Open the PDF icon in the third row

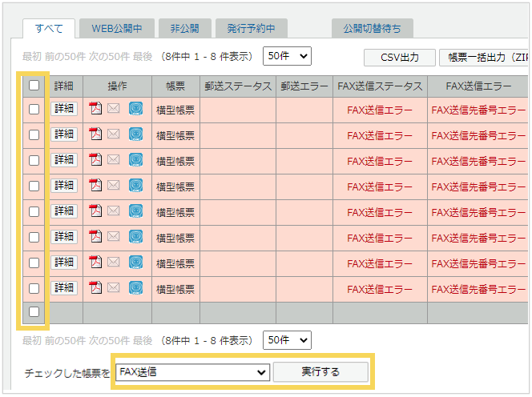pos(96,160)
